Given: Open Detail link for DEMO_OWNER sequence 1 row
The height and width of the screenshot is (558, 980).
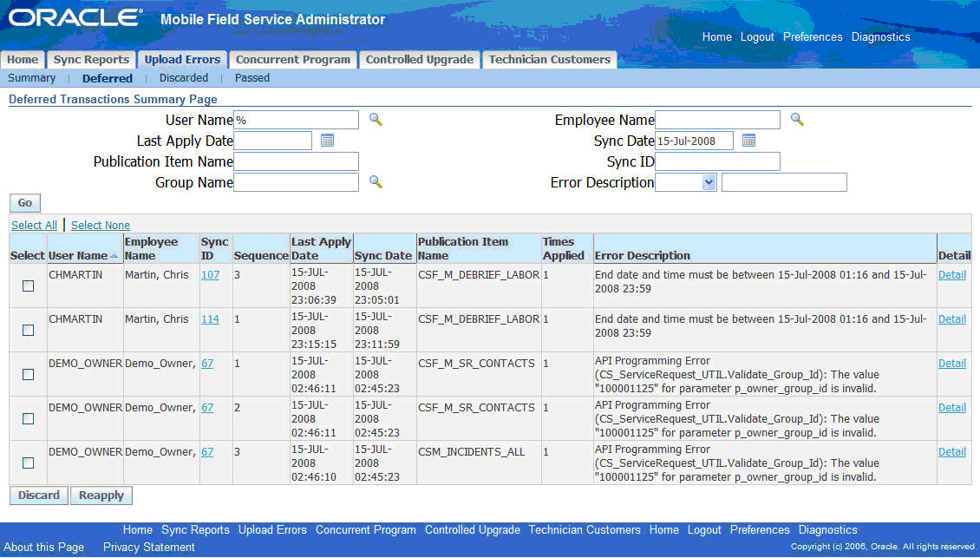Looking at the screenshot, I should click(952, 364).
